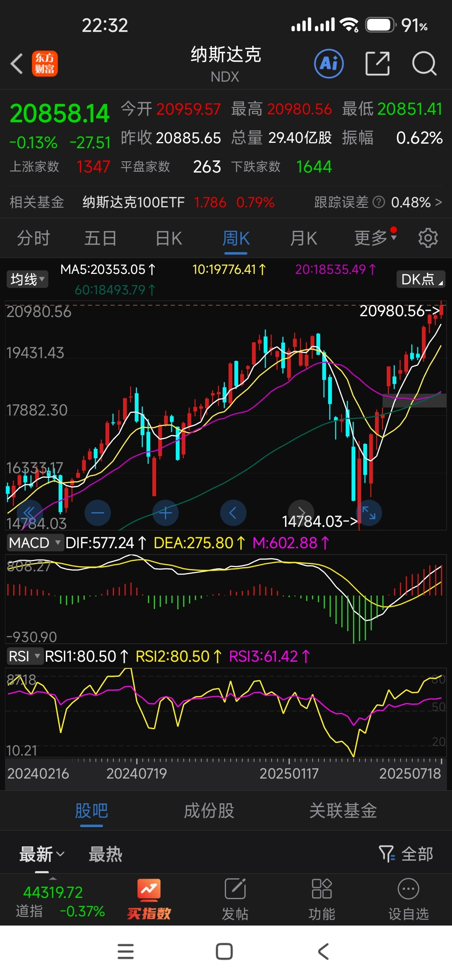The width and height of the screenshot is (452, 980).
Task: Zoom out chart with minus button
Action: coord(98,513)
